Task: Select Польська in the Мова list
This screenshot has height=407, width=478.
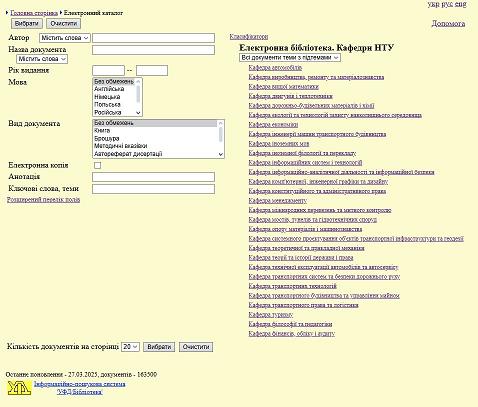Action: click(x=114, y=105)
